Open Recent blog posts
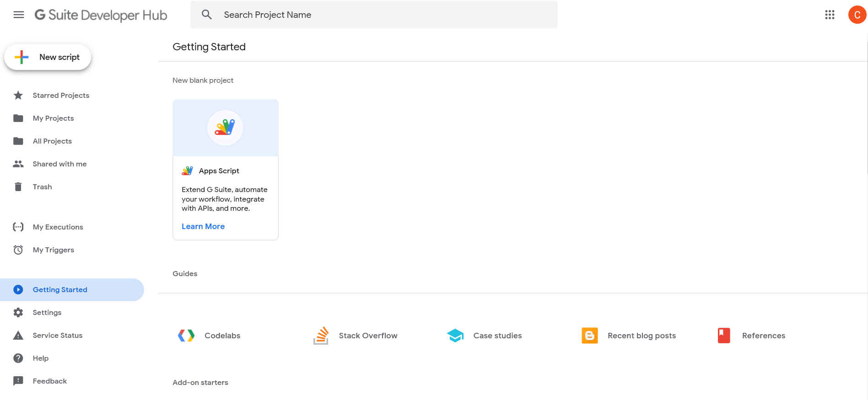The width and height of the screenshot is (868, 400). coord(642,336)
